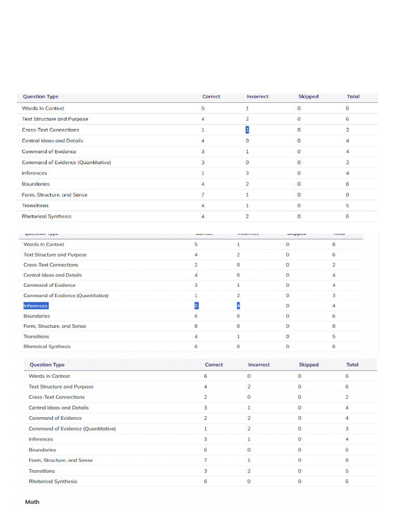Click Command of Evidence (Quantitative) in middle table
The width and height of the screenshot is (399, 532).
point(66,296)
